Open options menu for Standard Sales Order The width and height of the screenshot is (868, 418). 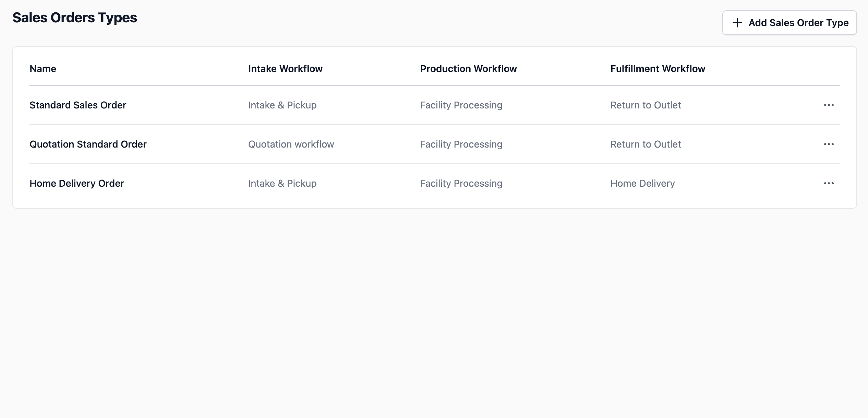pyautogui.click(x=829, y=105)
